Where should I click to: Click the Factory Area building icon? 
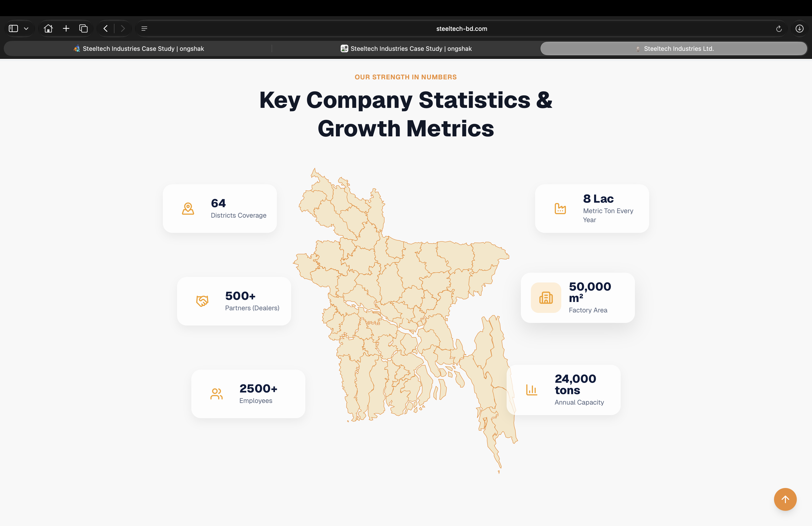[x=546, y=298]
